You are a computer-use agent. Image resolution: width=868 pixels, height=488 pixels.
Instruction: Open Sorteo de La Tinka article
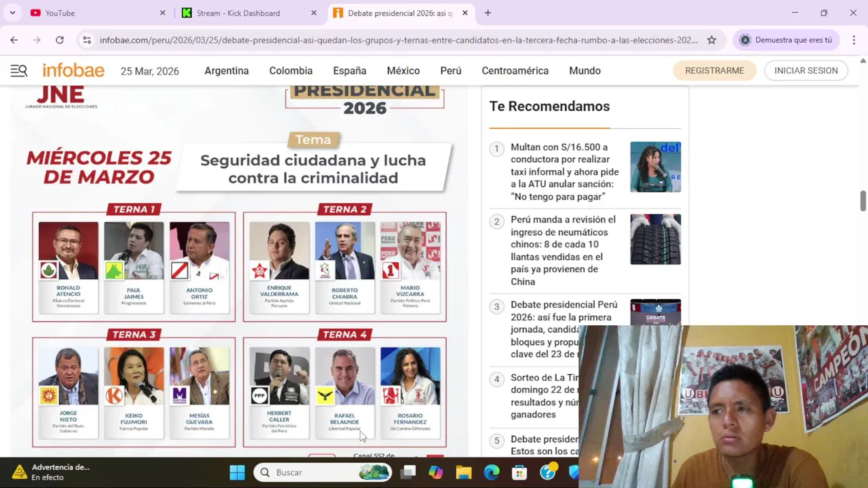tap(545, 396)
